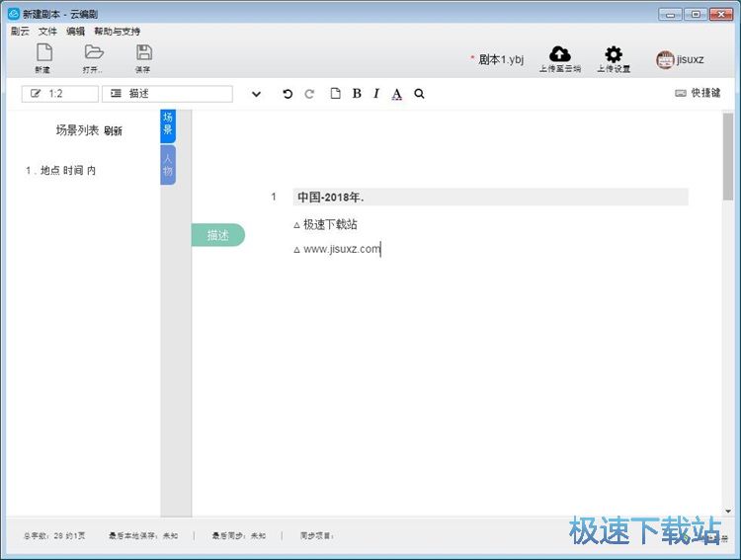Open the font color picker

[397, 94]
